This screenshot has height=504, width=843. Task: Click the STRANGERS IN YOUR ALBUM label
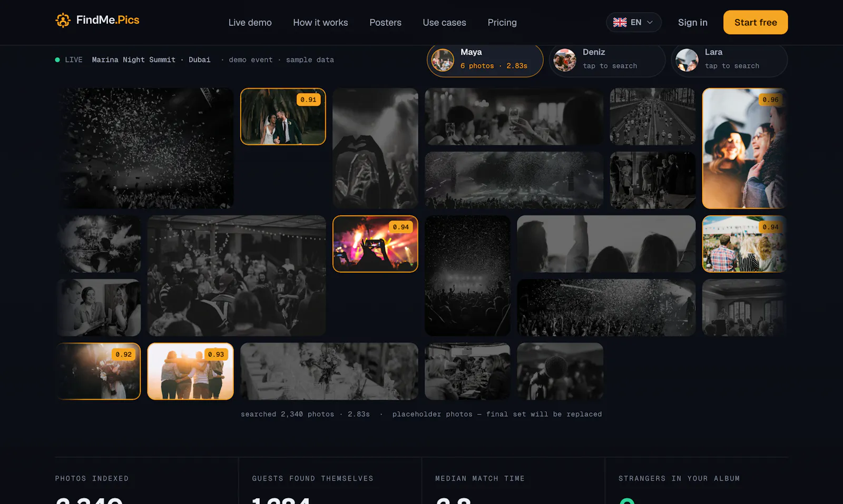(679, 479)
